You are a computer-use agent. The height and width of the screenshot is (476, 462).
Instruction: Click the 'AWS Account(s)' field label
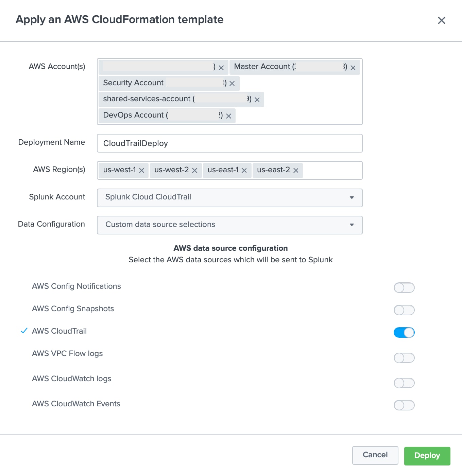coord(57,66)
